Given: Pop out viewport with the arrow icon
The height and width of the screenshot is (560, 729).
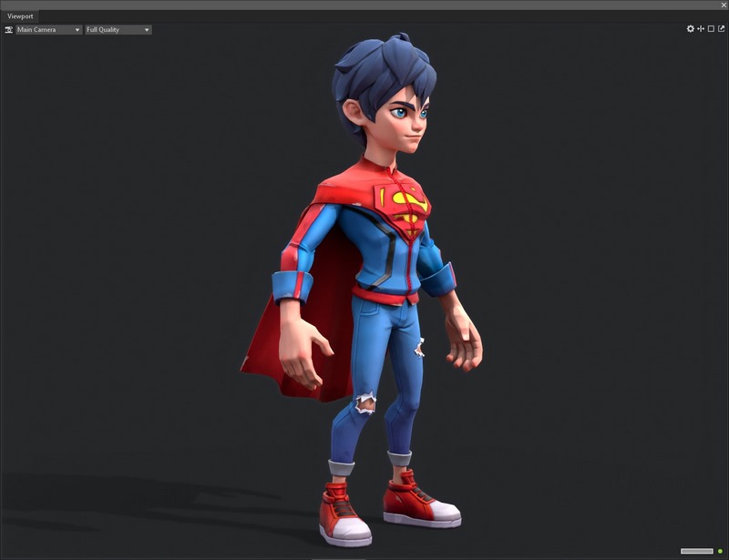Looking at the screenshot, I should pyautogui.click(x=721, y=29).
